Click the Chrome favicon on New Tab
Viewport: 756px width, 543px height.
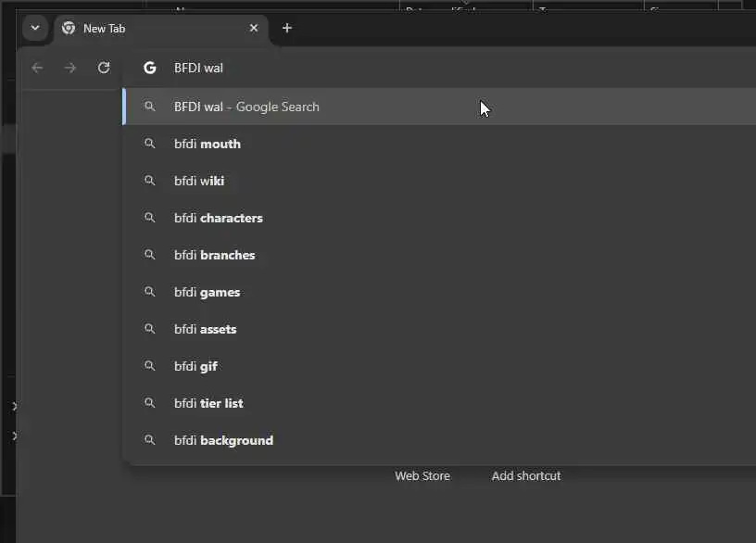(69, 28)
